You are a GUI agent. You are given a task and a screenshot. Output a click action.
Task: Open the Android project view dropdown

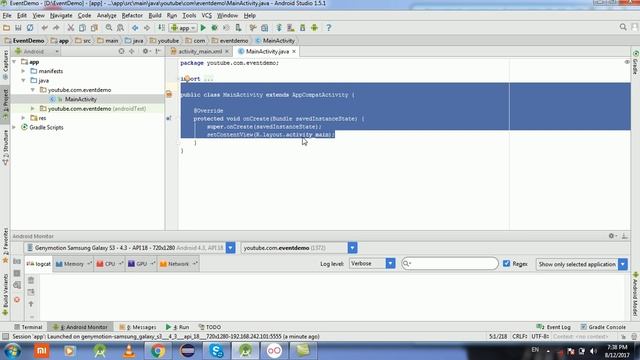37,51
